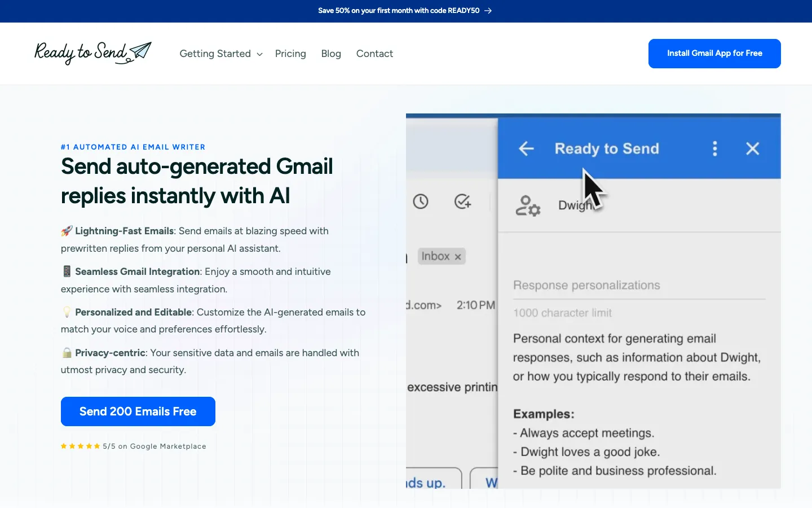Expand the Getting Started menu chevron
812x508 pixels.
click(x=260, y=54)
